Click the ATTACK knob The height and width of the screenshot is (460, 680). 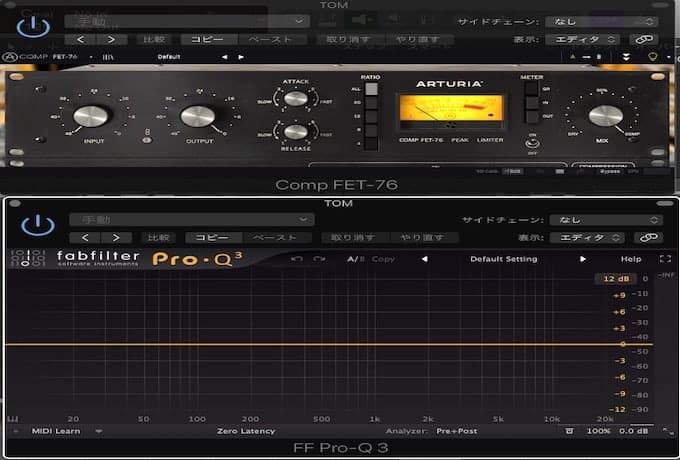296,98
